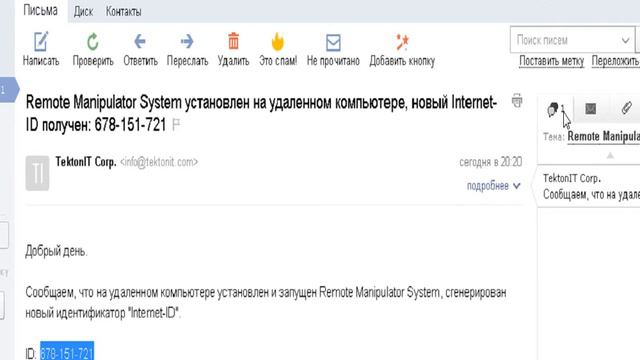
Task: Mark as spam with the flame icon
Action: (x=278, y=42)
